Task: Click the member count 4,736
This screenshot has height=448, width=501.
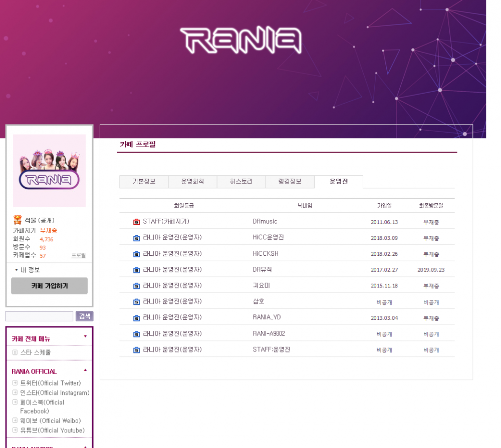Action: pyautogui.click(x=46, y=239)
